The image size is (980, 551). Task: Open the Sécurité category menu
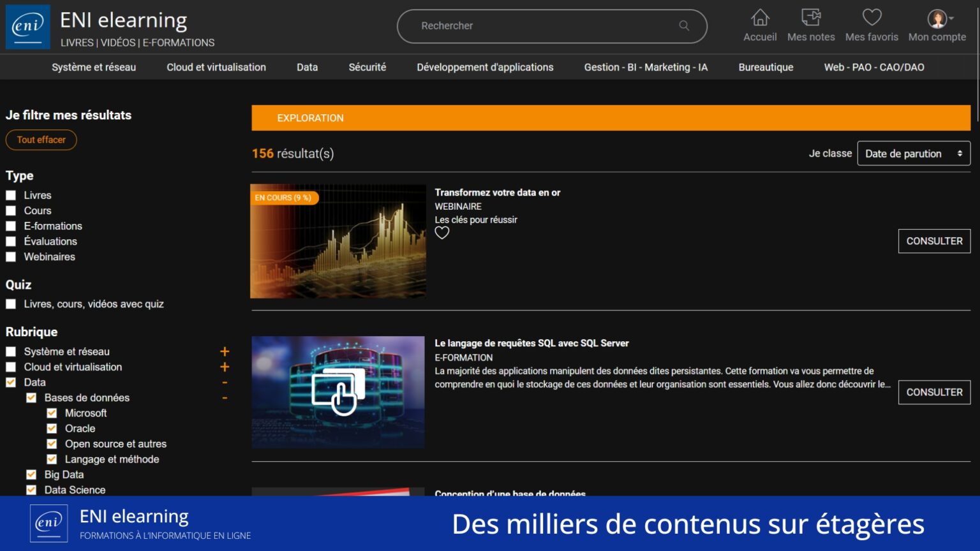pos(367,66)
